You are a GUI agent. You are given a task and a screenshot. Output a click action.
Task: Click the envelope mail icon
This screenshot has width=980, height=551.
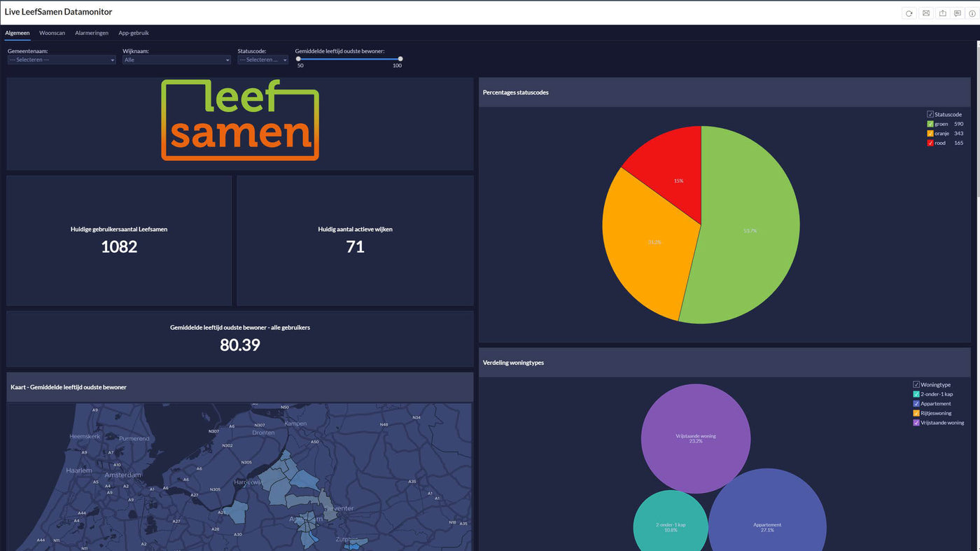click(x=926, y=13)
